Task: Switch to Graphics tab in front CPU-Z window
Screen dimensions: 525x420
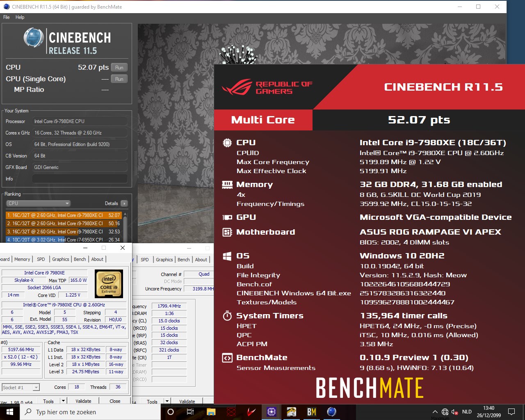Action: [60, 259]
